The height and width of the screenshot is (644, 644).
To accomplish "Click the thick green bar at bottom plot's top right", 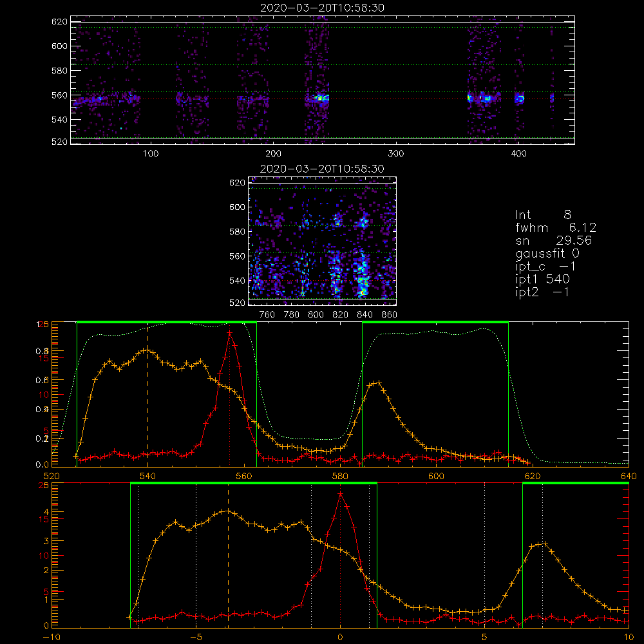I will click(x=575, y=483).
